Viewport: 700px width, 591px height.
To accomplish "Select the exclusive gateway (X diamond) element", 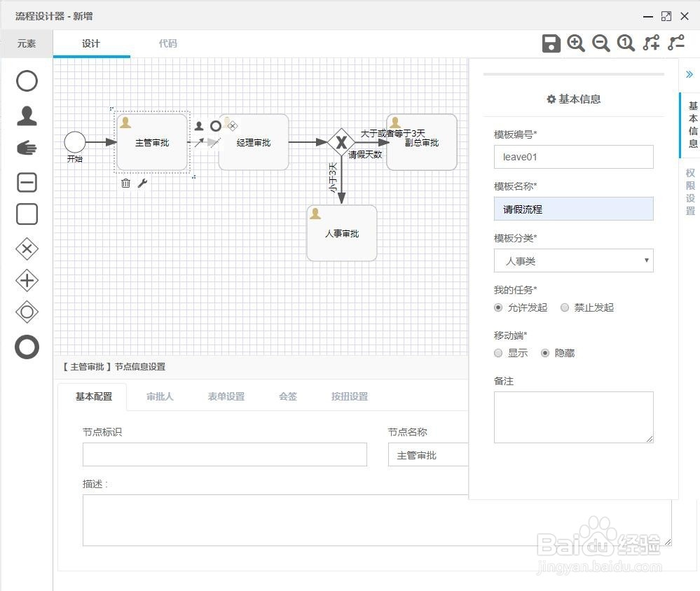I will click(x=26, y=249).
